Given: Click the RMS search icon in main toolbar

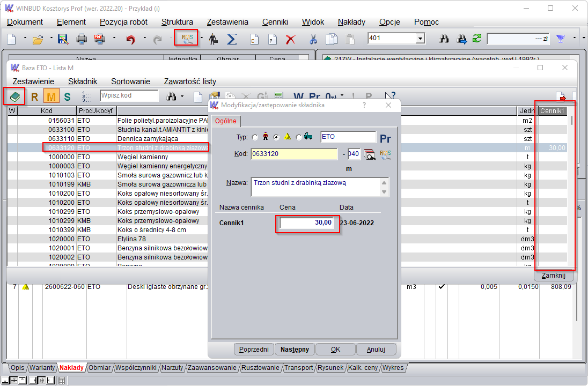Looking at the screenshot, I should coord(187,39).
